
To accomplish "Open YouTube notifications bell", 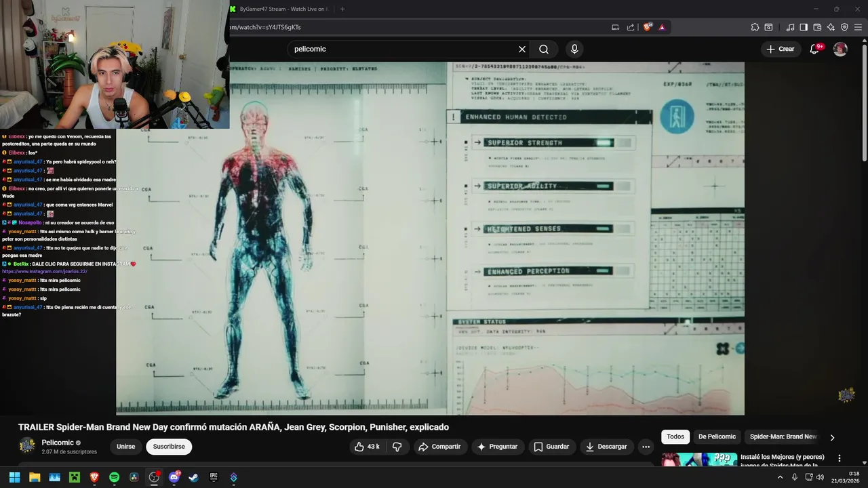I will pos(815,49).
